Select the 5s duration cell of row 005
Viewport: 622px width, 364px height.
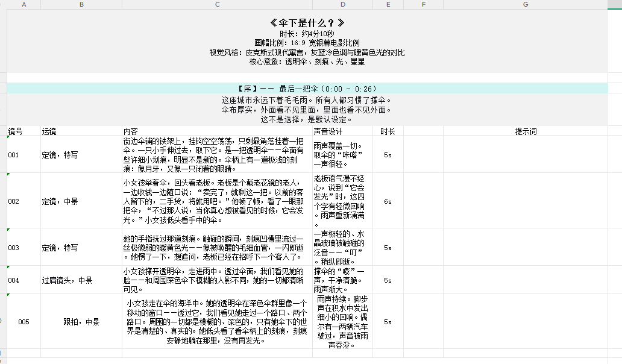(x=388, y=322)
